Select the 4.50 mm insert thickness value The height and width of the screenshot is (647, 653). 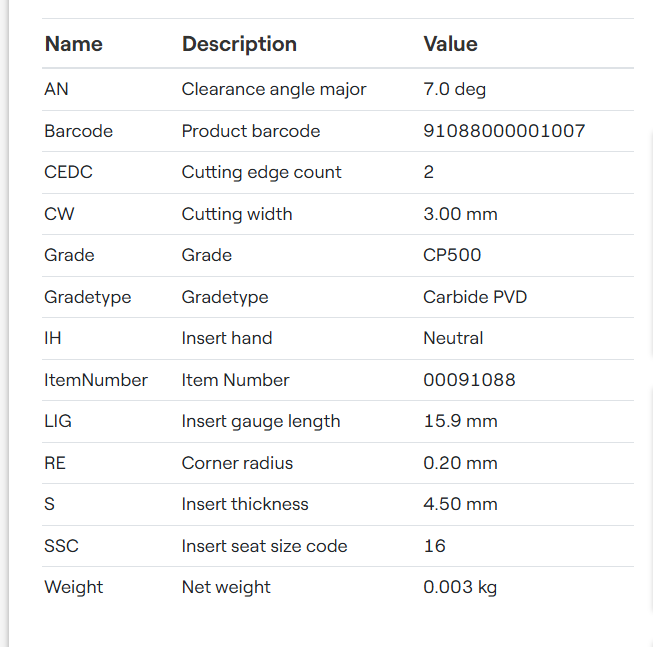(x=460, y=504)
